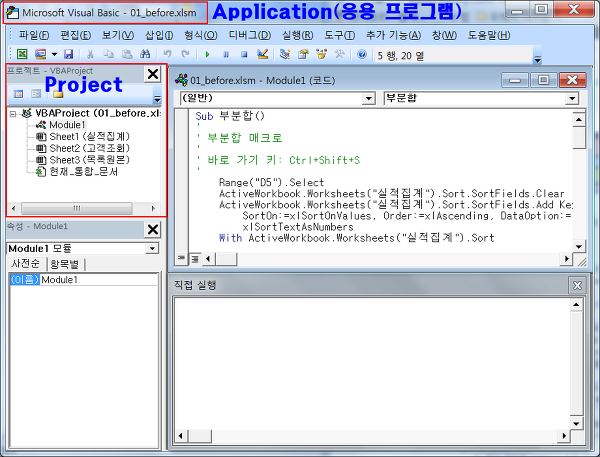
Task: Collapse the VBAProject tree node
Action: click(13, 114)
